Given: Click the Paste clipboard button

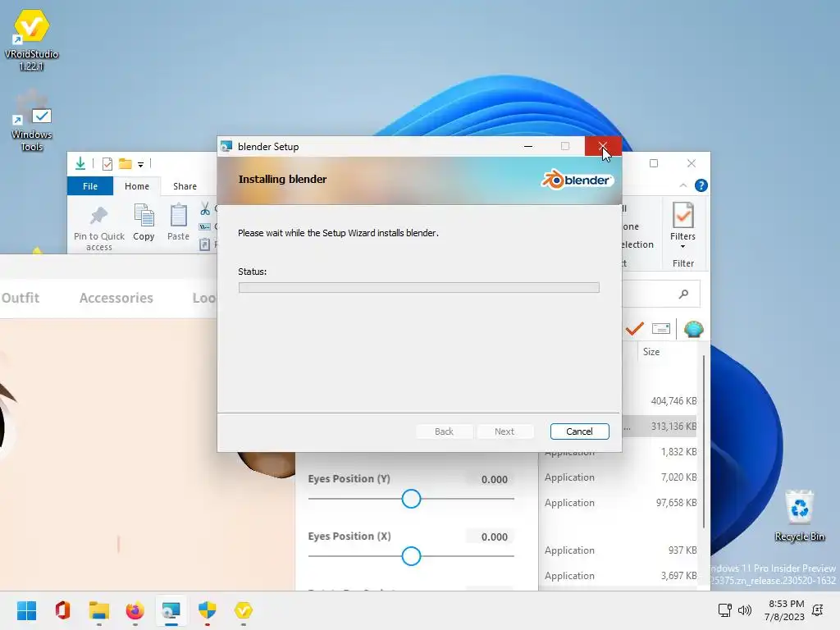Looking at the screenshot, I should click(178, 222).
